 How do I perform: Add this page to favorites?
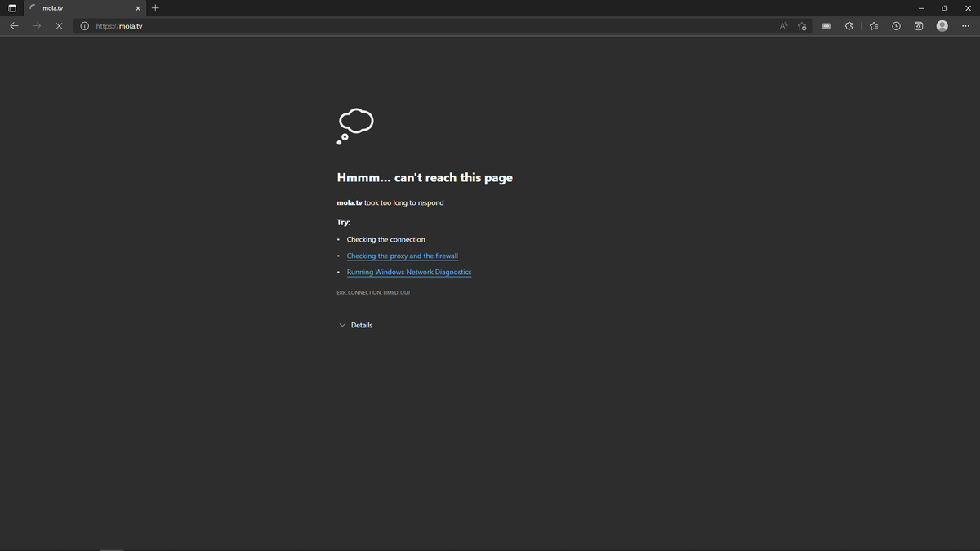pyautogui.click(x=803, y=26)
